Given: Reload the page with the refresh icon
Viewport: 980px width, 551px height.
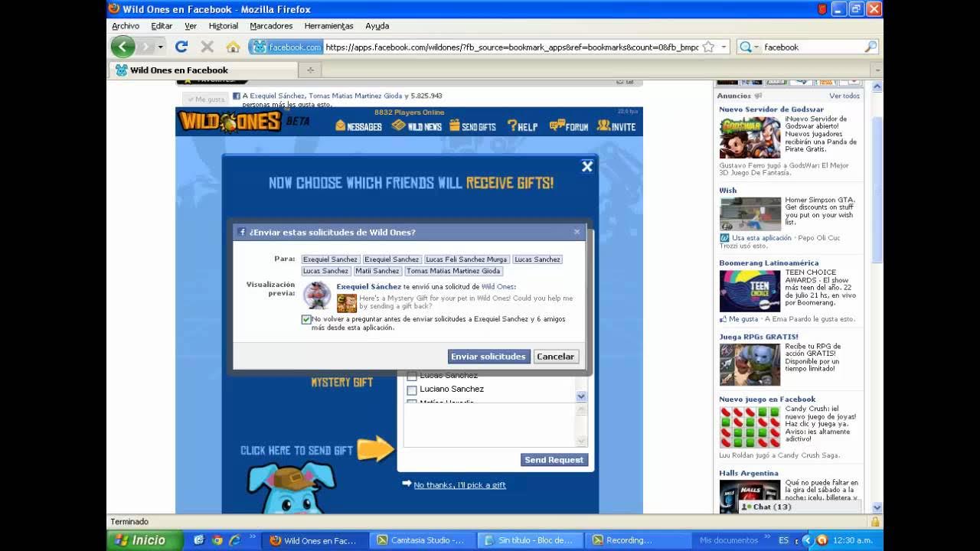Looking at the screenshot, I should [x=181, y=47].
